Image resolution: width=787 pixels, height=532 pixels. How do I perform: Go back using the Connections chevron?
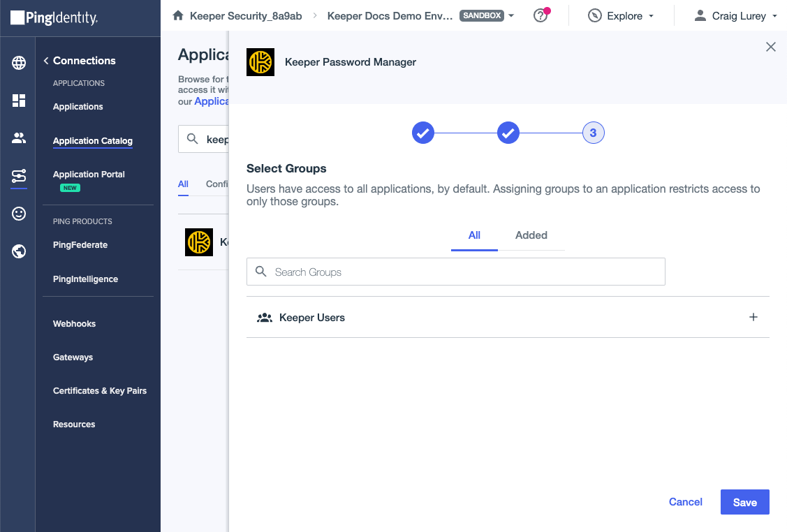(x=46, y=61)
